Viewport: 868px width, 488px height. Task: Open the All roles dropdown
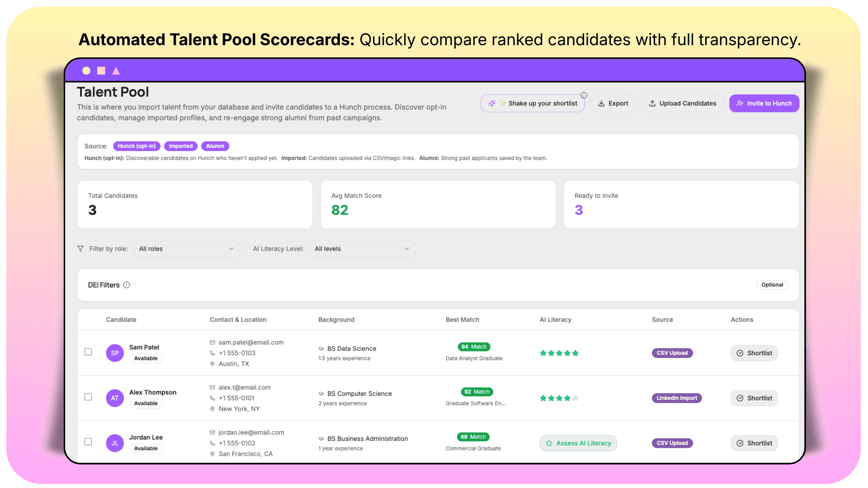click(186, 249)
